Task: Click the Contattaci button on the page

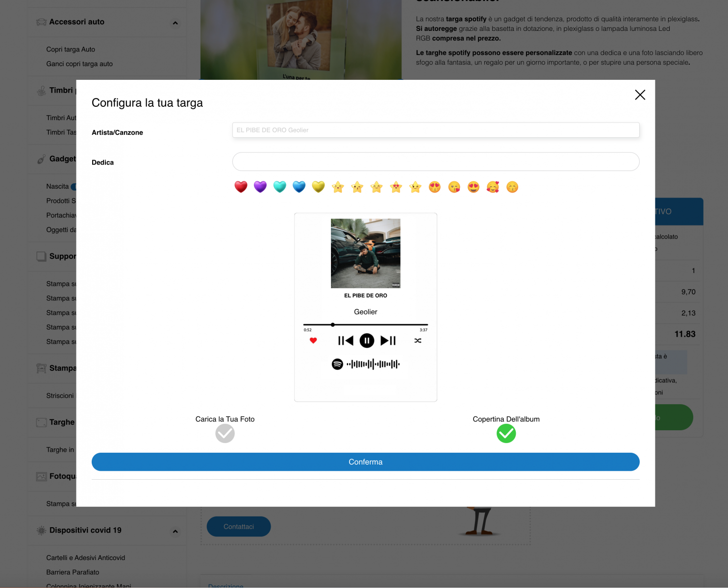Action: [239, 527]
